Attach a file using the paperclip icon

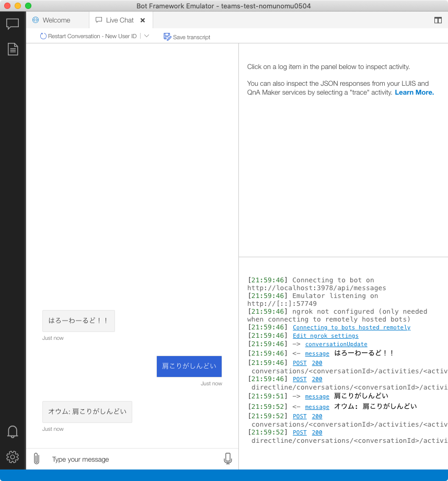pos(36,459)
